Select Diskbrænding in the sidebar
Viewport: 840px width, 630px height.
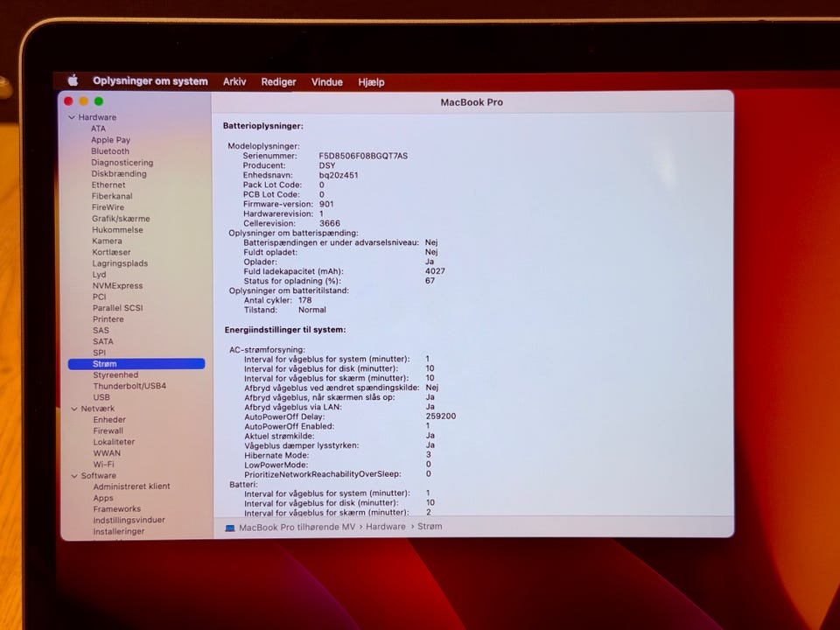(119, 173)
